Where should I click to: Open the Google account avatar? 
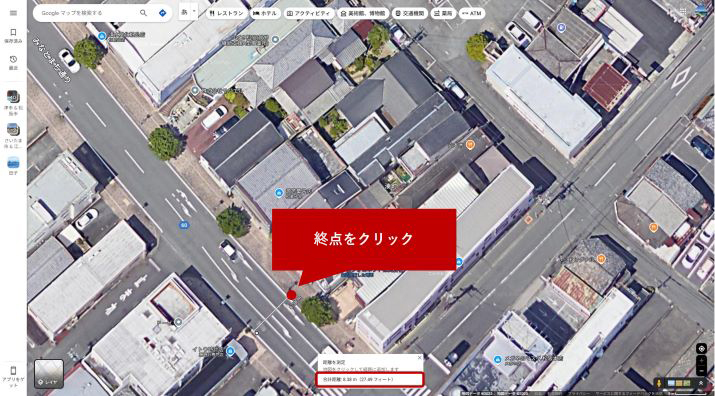pos(702,10)
